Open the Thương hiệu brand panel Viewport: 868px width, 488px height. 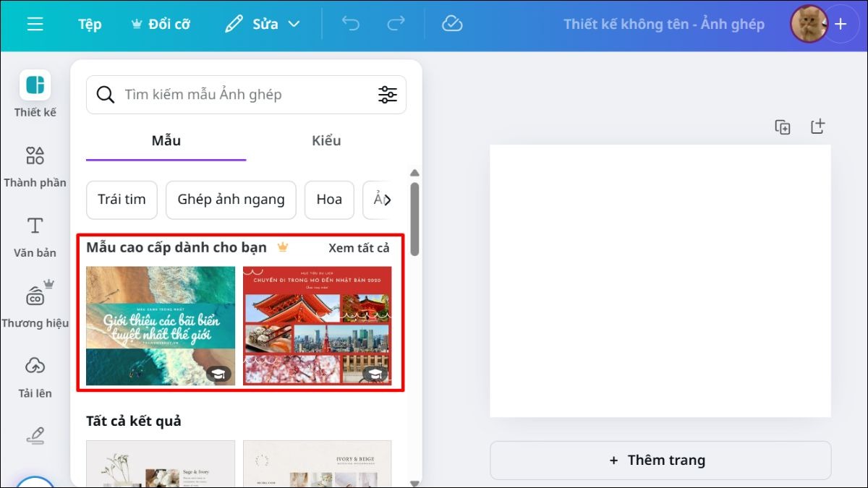tap(35, 305)
